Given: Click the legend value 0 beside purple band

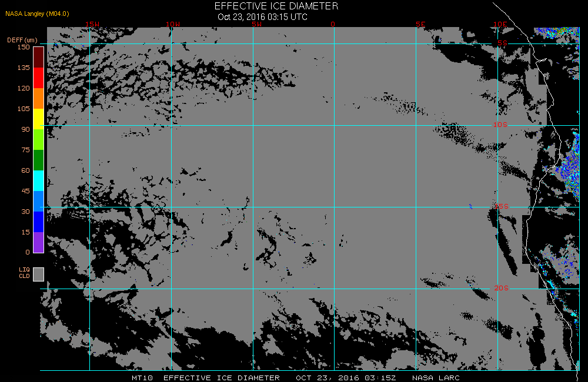Looking at the screenshot, I should click(28, 252).
